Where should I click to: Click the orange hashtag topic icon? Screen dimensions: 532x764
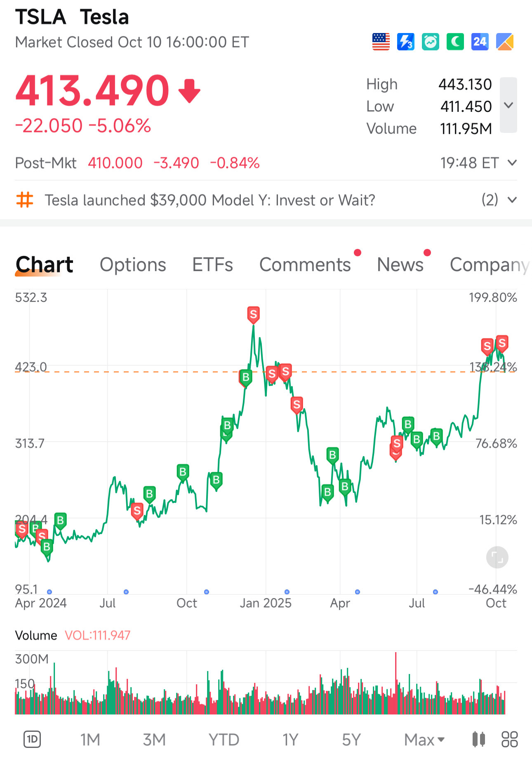point(24,200)
